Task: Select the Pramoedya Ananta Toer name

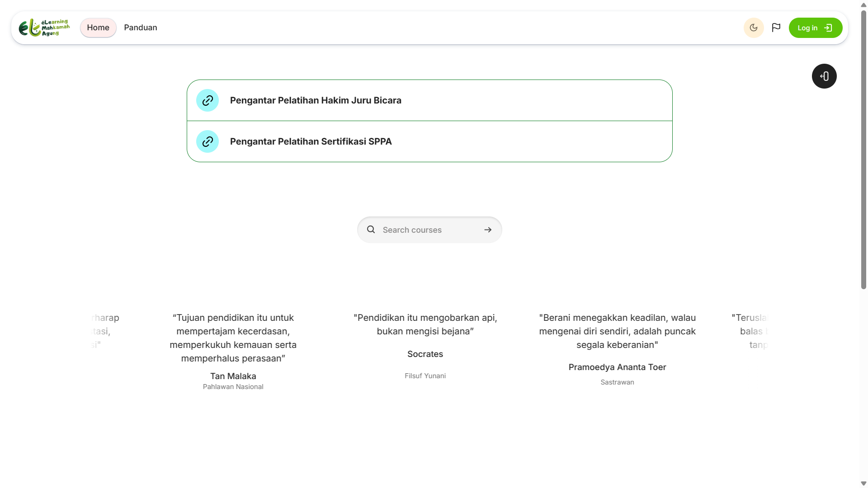Action: [x=618, y=367]
